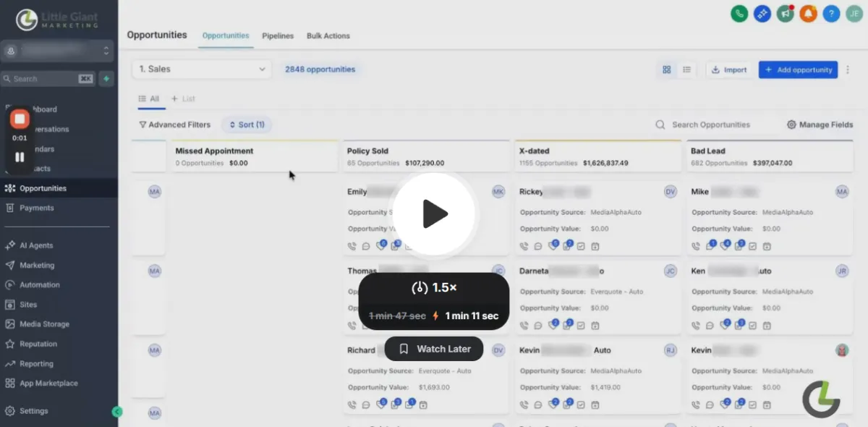Click the chat message icon on Rickey's card
This screenshot has height=427, width=868.
tap(538, 246)
